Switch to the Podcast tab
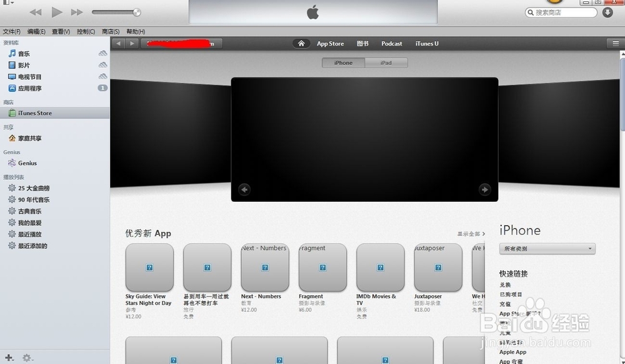Screen dimensions: 625x364 point(391,44)
